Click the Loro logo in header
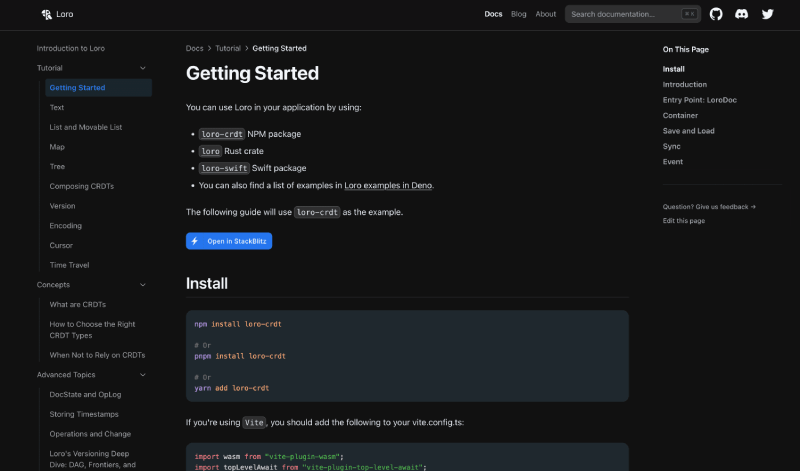800x471 pixels. (57, 14)
